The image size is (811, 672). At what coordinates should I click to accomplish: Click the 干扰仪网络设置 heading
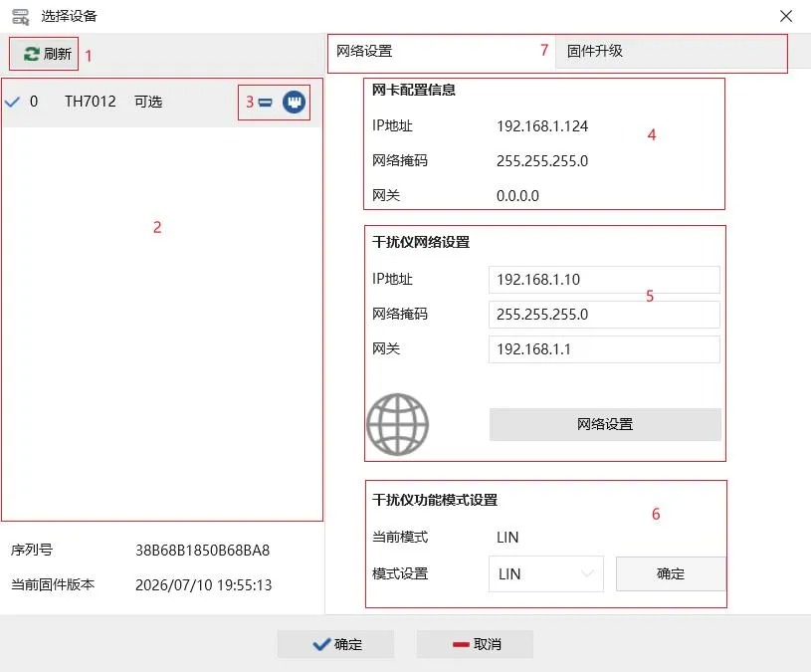421,242
